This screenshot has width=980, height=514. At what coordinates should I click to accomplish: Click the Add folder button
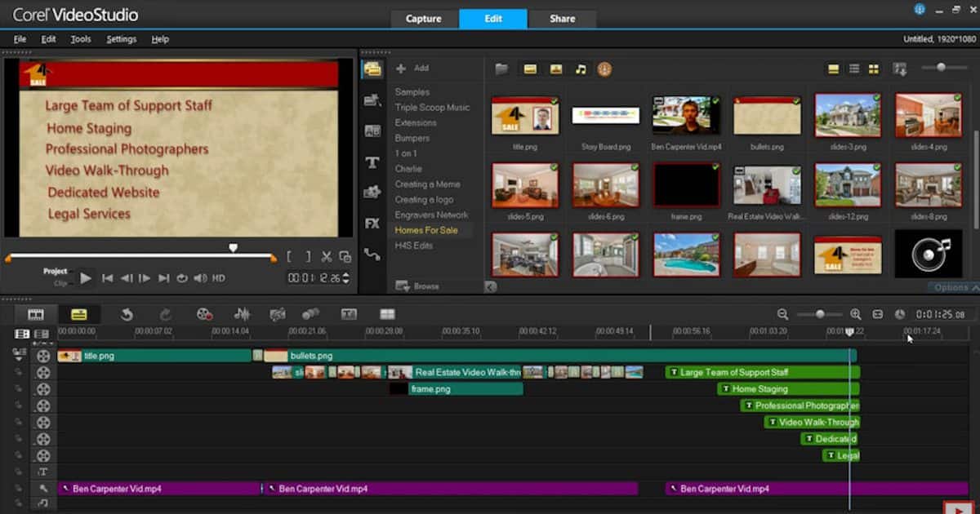pos(412,69)
